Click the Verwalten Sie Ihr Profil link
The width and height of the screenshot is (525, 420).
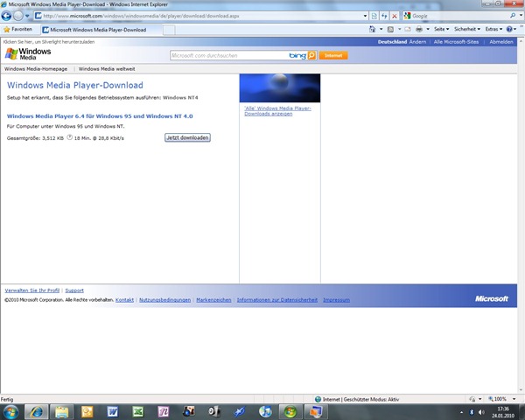[32, 290]
